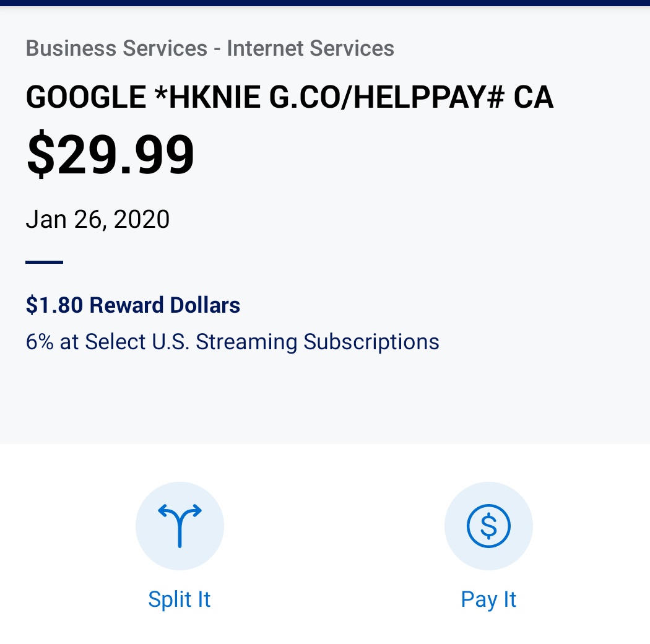Screen dimensions: 650x644
Task: Open $1.80 Reward Dollars details
Action: (132, 305)
